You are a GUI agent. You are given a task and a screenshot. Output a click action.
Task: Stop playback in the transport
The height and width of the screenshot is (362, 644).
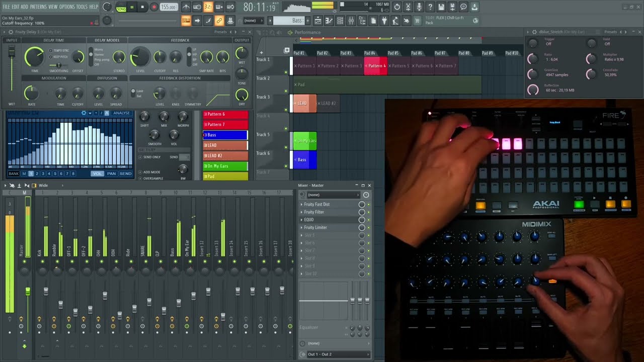[142, 7]
